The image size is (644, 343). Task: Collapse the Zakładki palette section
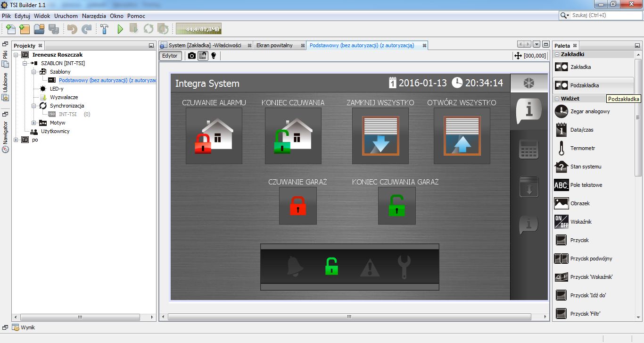coord(557,54)
